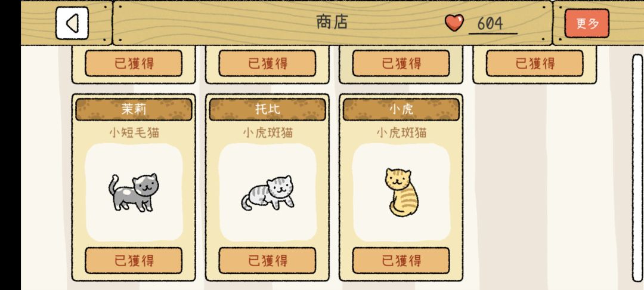Viewport: 644px width, 290px height.
Task: Click 已獲得 button under 托比
Action: point(268,260)
